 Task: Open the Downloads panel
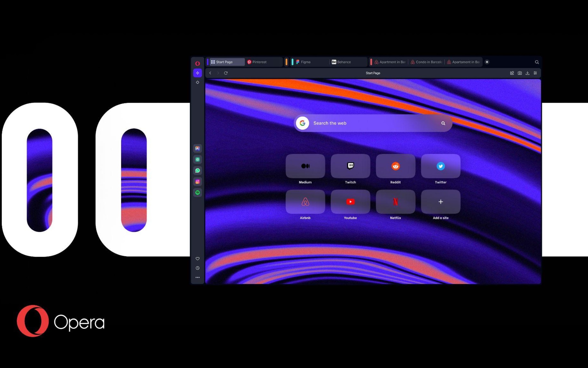(x=528, y=73)
